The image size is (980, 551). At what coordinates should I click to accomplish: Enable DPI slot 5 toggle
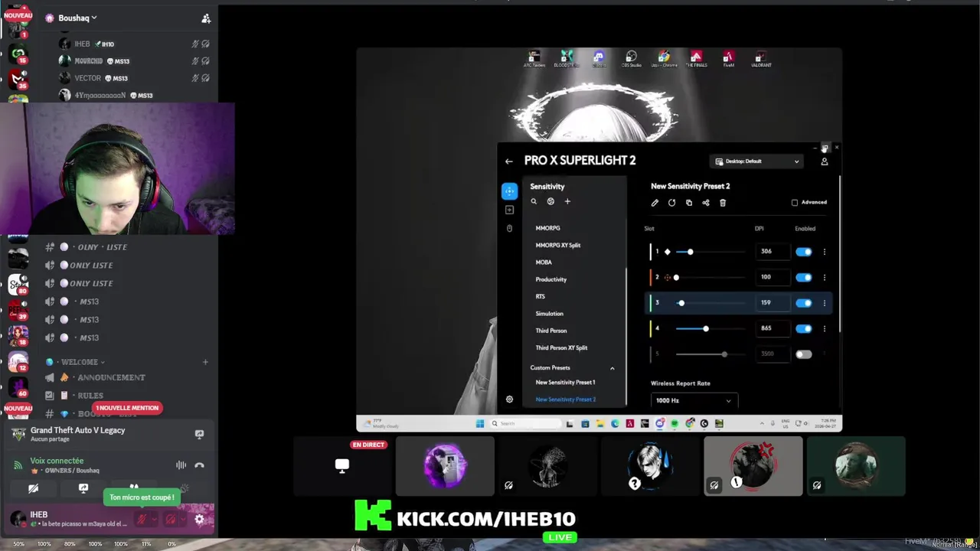pos(803,354)
